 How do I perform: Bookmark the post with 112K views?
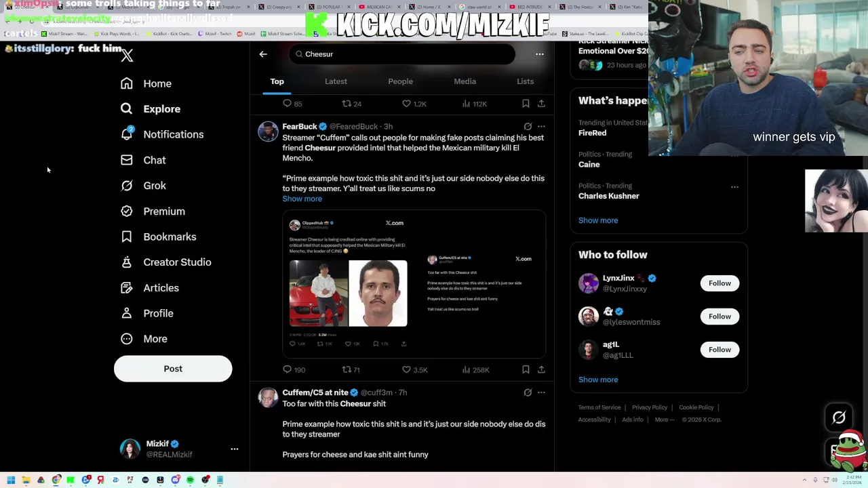pyautogui.click(x=526, y=104)
